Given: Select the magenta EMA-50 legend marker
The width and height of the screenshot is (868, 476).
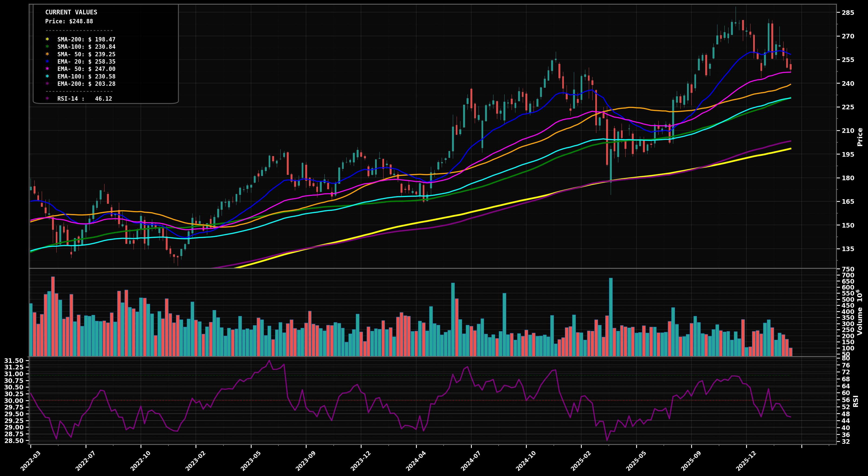Looking at the screenshot, I should (47, 69).
